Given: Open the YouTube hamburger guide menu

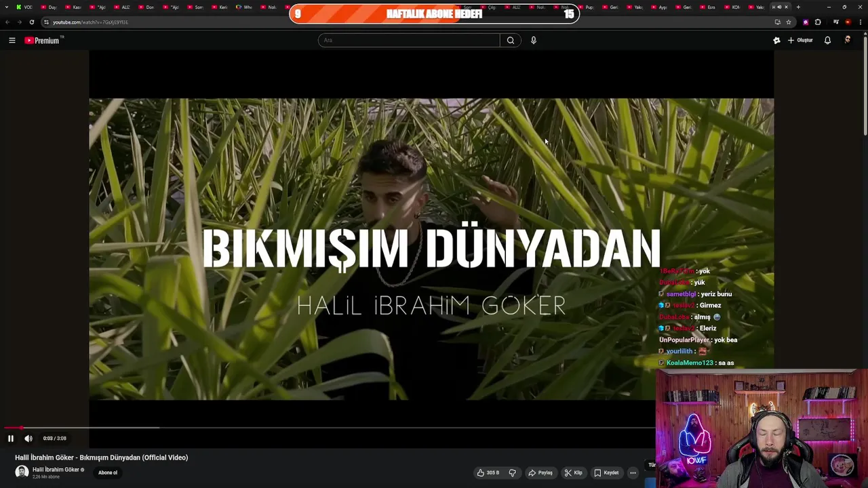Looking at the screenshot, I should coord(12,41).
